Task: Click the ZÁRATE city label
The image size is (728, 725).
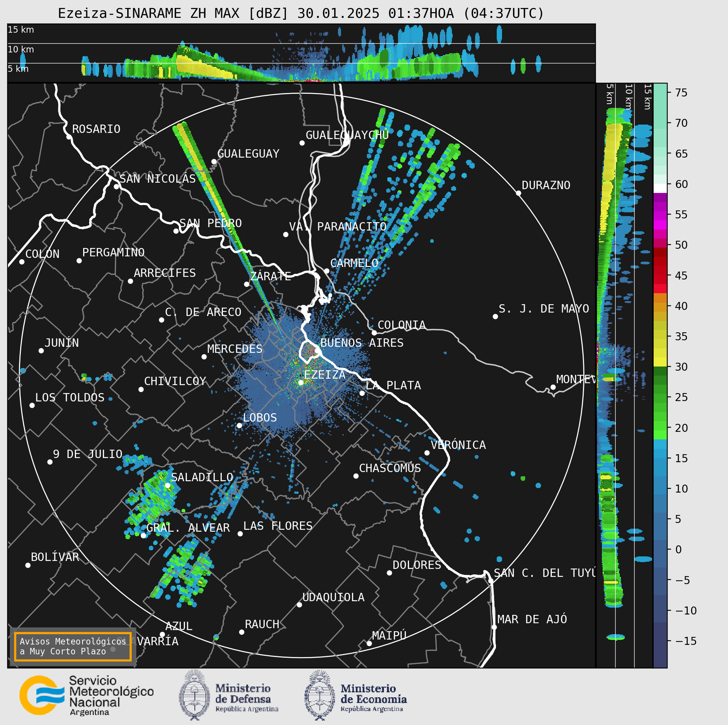Action: (270, 276)
